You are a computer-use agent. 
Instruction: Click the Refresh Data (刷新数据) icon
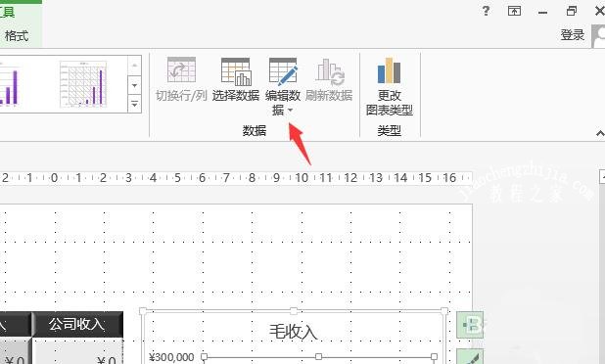(330, 71)
